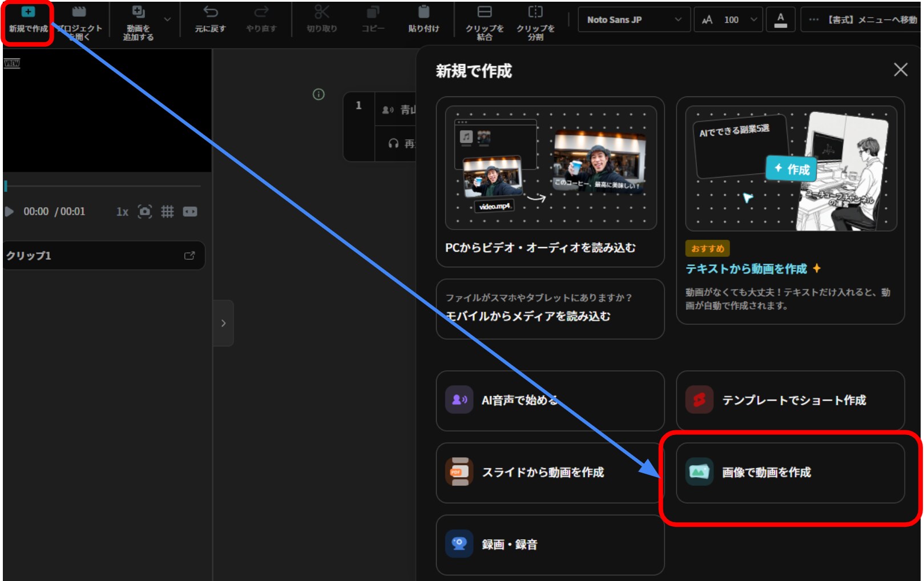Select 画像で動画を作成 option
924x581 pixels.
tap(790, 473)
